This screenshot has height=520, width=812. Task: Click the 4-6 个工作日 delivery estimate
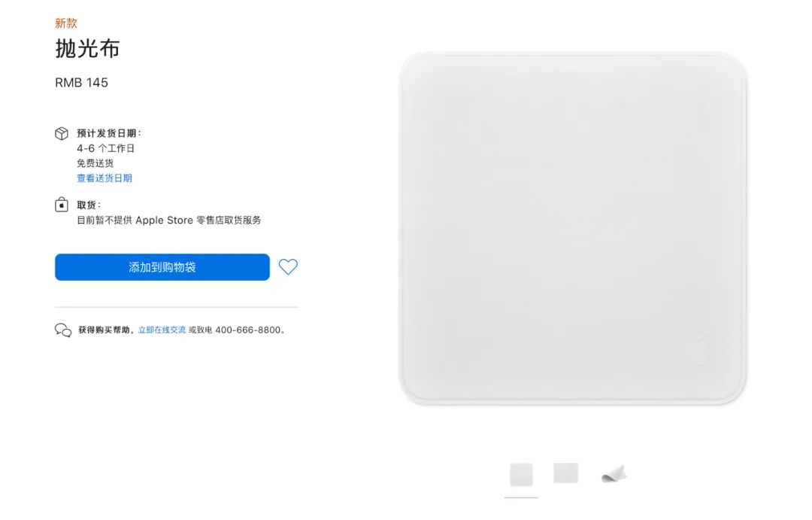coord(106,148)
